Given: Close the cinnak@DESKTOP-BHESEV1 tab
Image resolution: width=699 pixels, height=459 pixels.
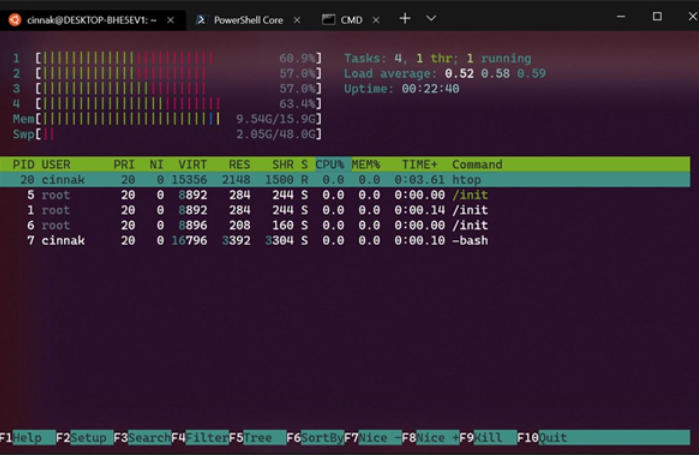Looking at the screenshot, I should [170, 20].
